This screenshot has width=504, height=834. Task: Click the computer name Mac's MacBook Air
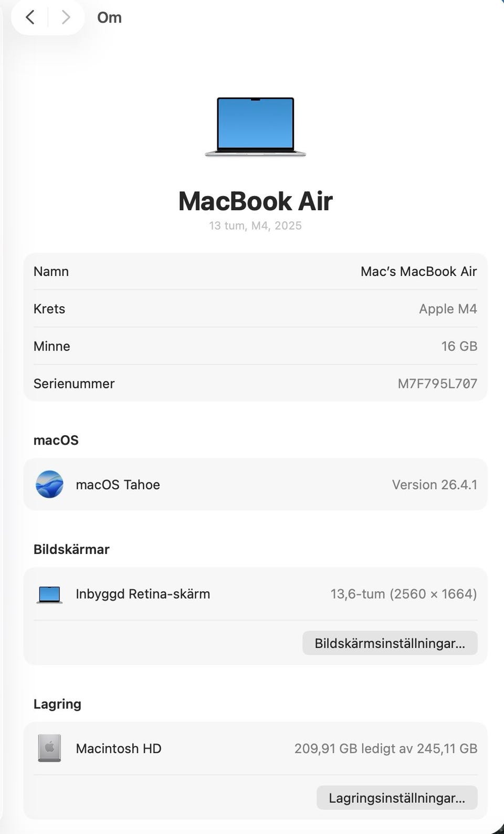(x=418, y=271)
